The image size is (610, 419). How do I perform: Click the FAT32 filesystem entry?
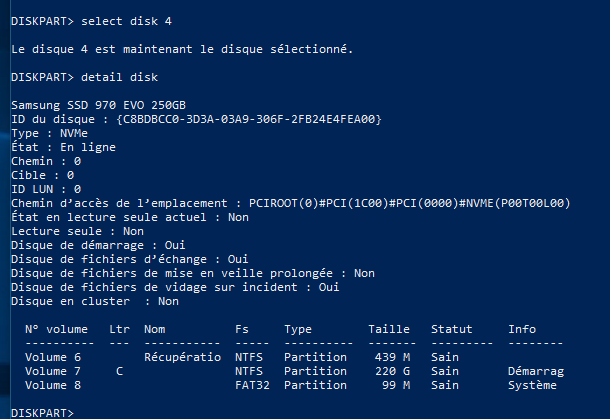coord(252,385)
